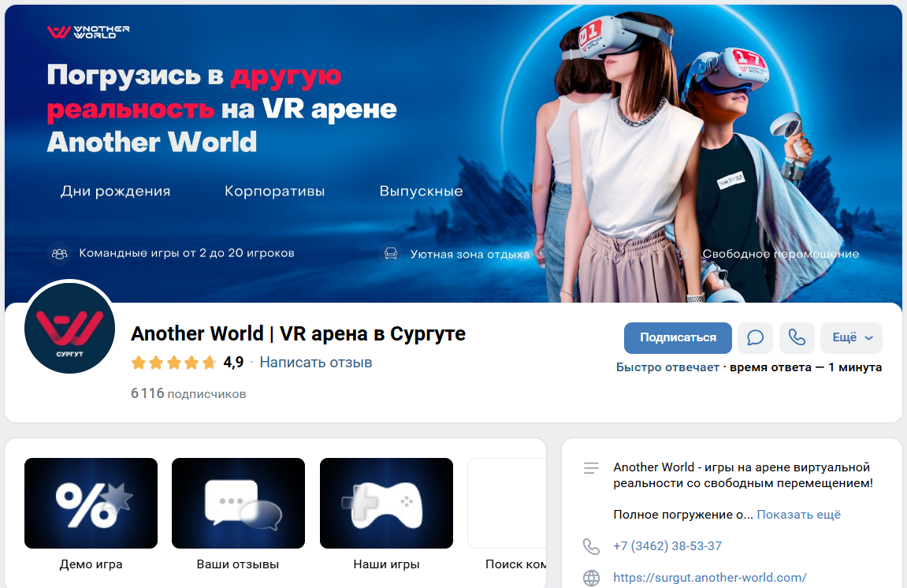Click the Быстро отвечает status text

(667, 367)
